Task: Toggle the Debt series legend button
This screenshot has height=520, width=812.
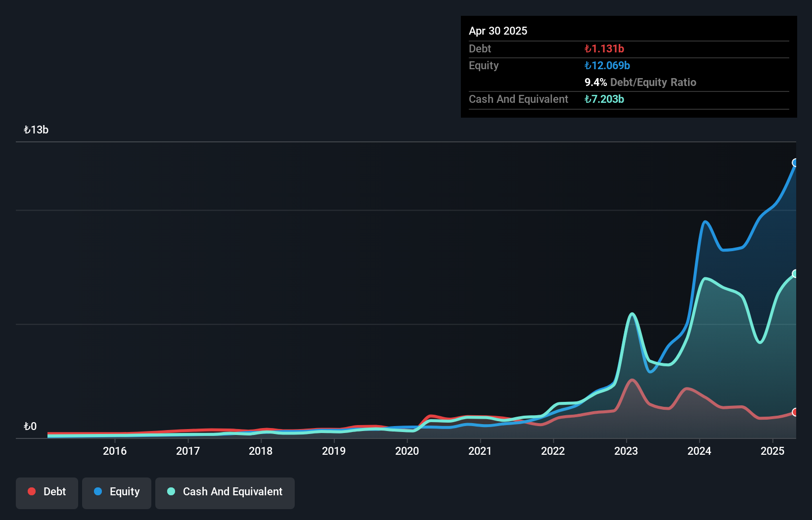Action: [x=47, y=493]
